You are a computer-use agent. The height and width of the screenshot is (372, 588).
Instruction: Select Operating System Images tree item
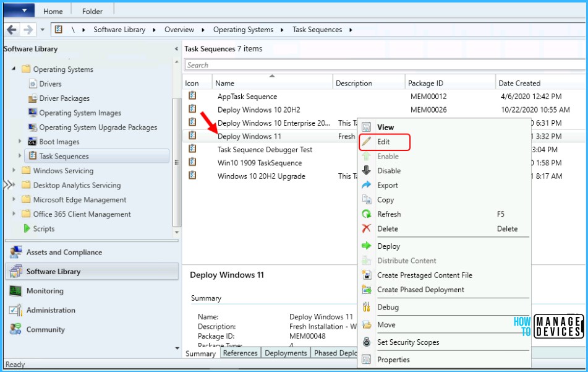(80, 113)
